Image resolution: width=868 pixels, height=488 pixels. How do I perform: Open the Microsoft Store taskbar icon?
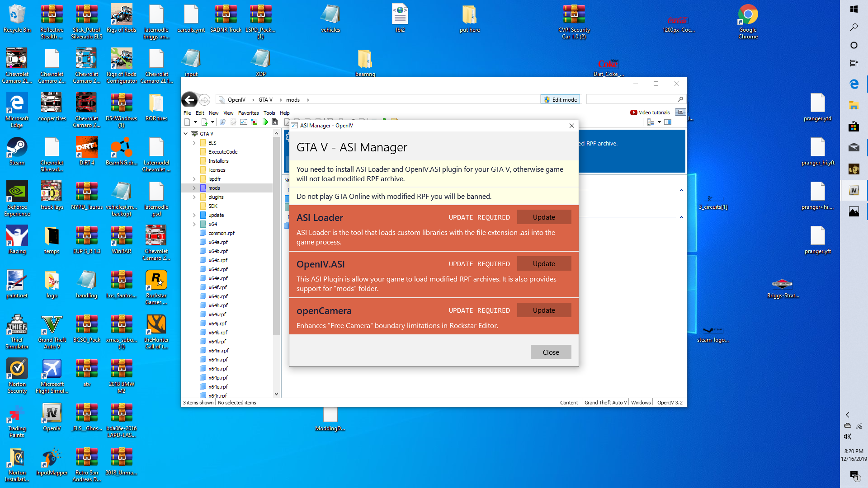click(854, 127)
